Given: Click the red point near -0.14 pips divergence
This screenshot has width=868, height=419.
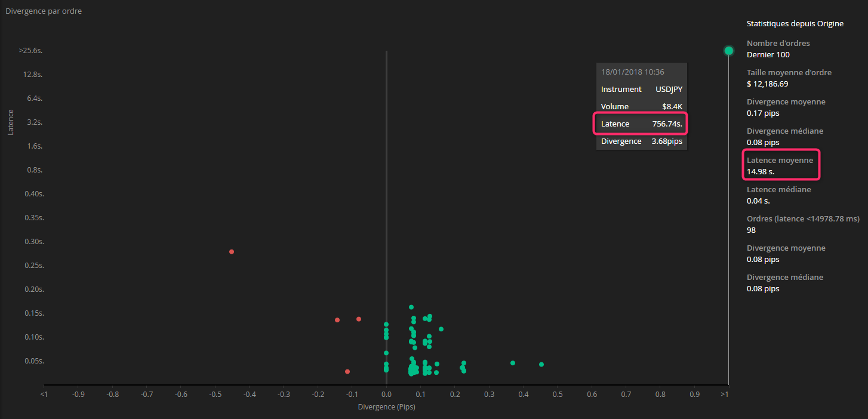Looking at the screenshot, I should point(337,320).
